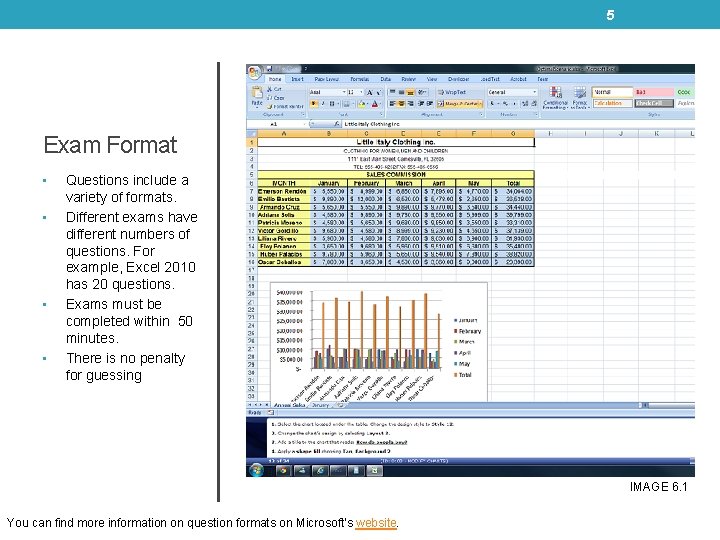The height and width of the screenshot is (540, 720).
Task: Click the Fill Color paint bucket
Action: 362,104
